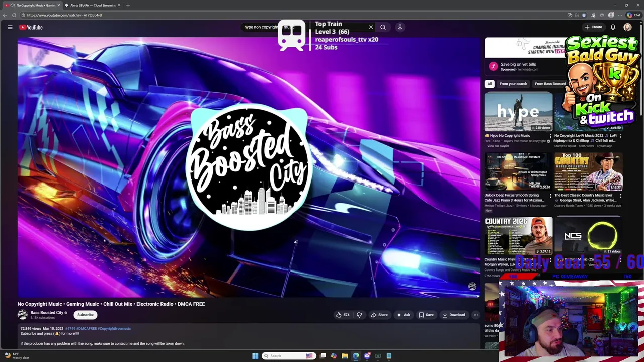Open more actions menu beside Download
Screen dimensions: 644x362
[x=475, y=315]
